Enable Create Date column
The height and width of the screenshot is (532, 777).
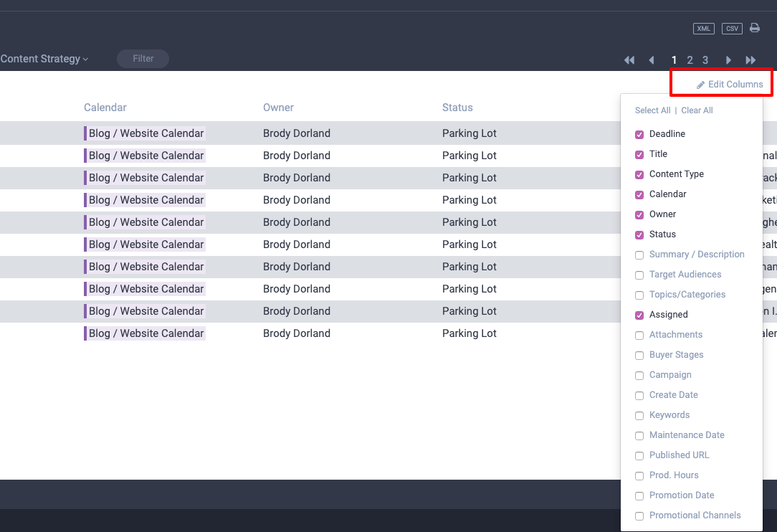(x=639, y=396)
